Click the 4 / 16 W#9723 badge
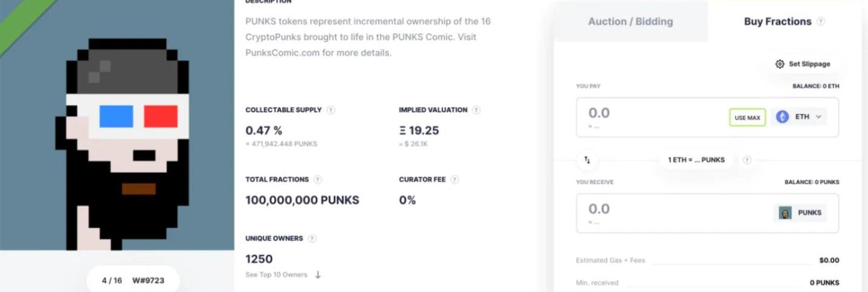This screenshot has width=868, height=292. [x=133, y=280]
